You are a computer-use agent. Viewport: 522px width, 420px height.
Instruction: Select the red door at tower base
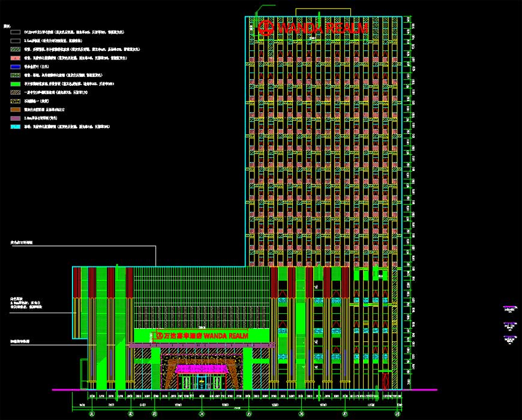(x=386, y=381)
